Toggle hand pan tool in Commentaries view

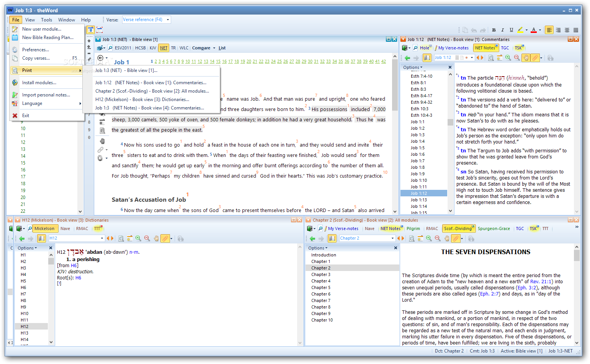tap(526, 58)
